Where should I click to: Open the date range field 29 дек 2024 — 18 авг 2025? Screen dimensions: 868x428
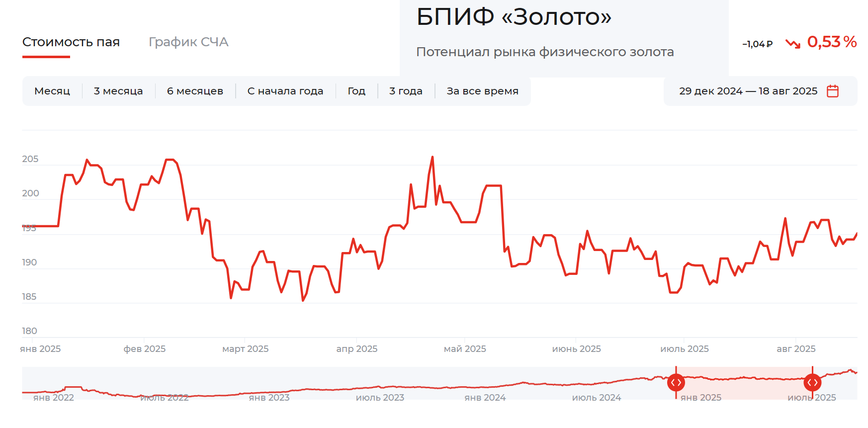click(x=748, y=91)
